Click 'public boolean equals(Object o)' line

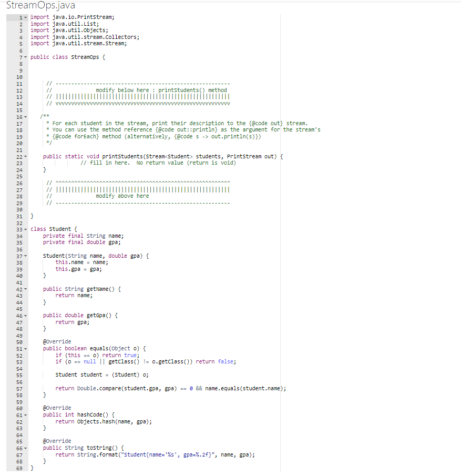click(95, 348)
